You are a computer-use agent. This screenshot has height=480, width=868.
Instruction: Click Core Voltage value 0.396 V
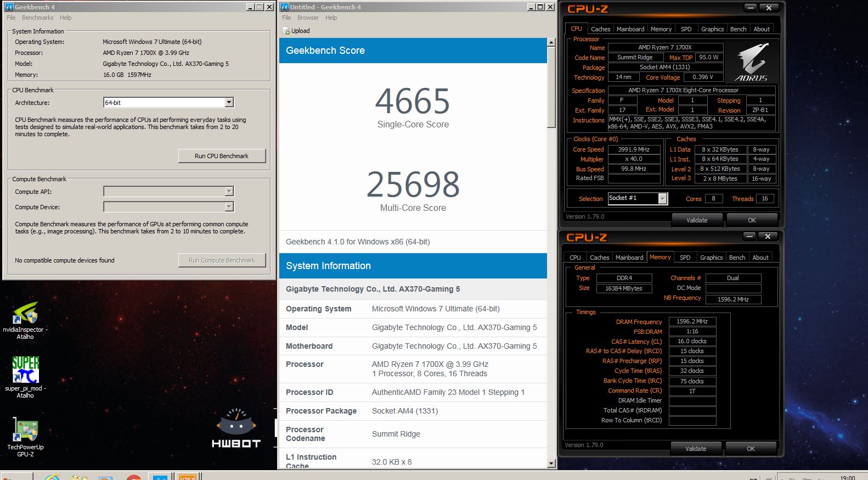[x=703, y=77]
